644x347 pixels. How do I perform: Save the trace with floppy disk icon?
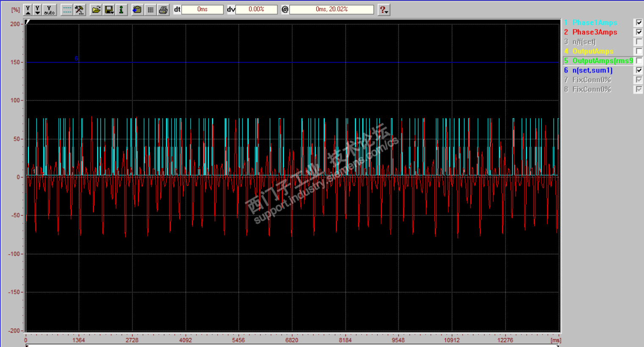[x=109, y=10]
